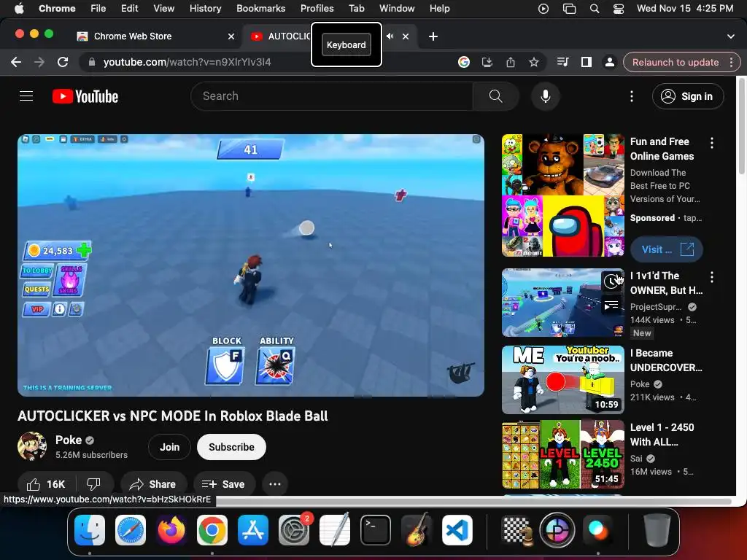Click the search magnifier button on YouTube
The width and height of the screenshot is (747, 560).
[495, 96]
